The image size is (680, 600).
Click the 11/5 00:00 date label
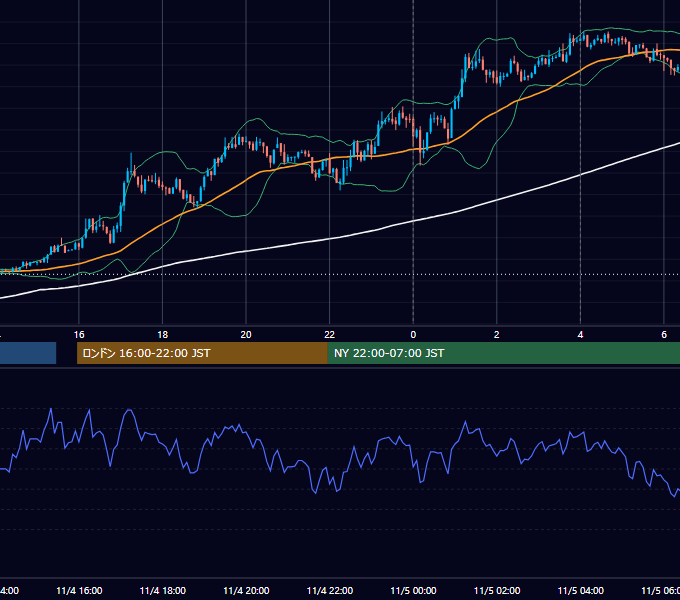click(x=413, y=591)
